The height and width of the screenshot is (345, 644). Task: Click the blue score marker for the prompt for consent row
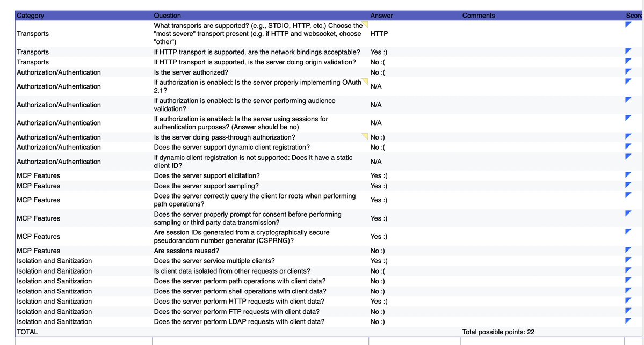pyautogui.click(x=628, y=214)
